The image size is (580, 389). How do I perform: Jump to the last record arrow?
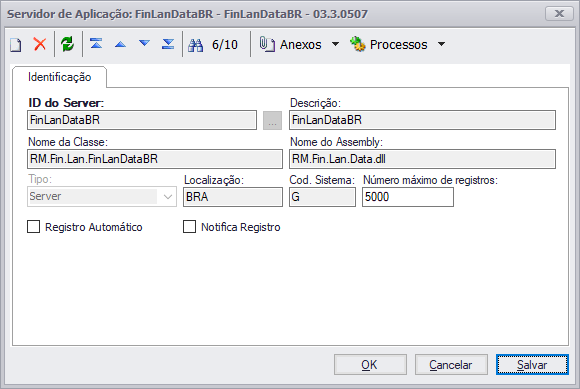pyautogui.click(x=168, y=44)
